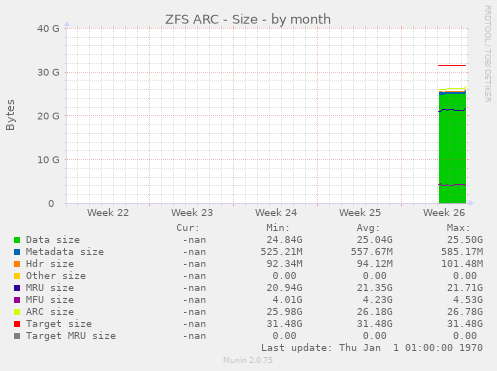Click the '20 G' y-axis label
Image resolution: width=497 pixels, height=371 pixels.
[x=48, y=116]
